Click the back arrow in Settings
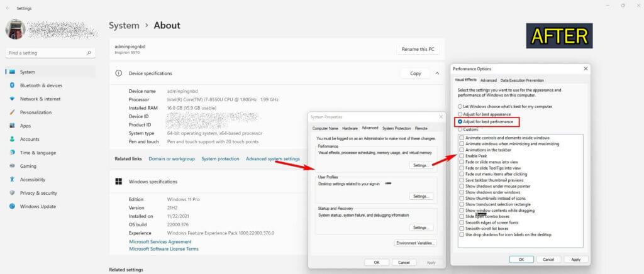 click(x=8, y=8)
